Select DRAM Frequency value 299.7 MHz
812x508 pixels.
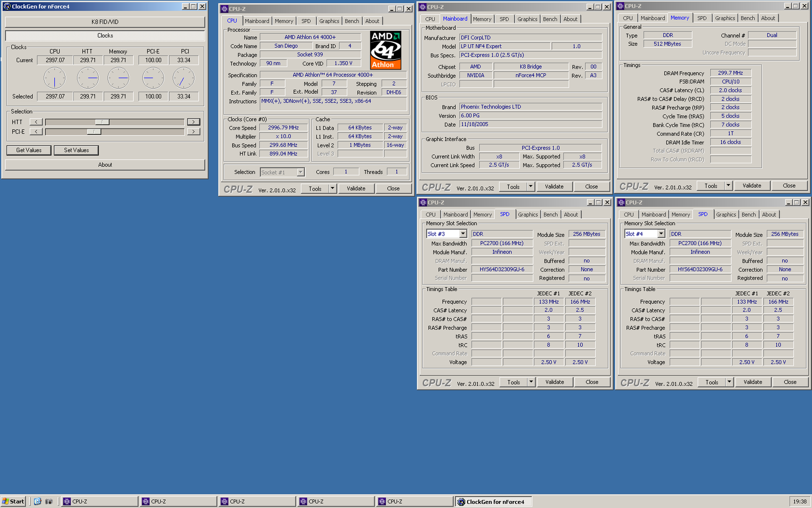click(731, 73)
